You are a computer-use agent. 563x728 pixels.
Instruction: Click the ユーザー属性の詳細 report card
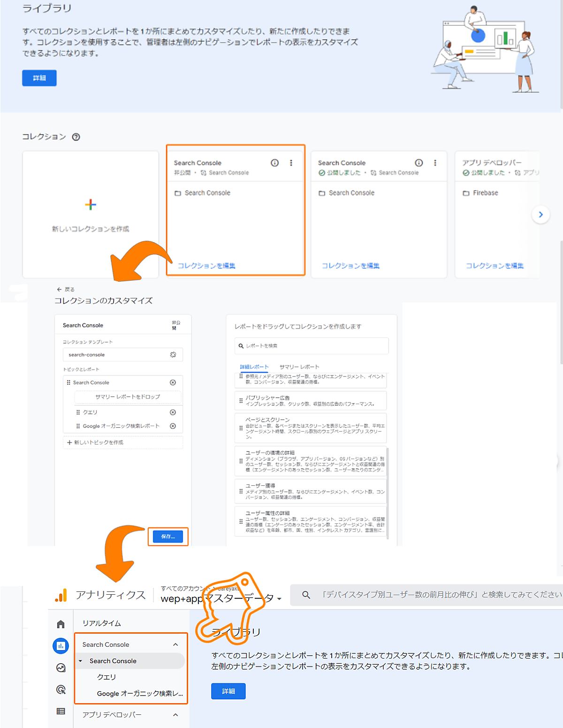[x=311, y=521]
